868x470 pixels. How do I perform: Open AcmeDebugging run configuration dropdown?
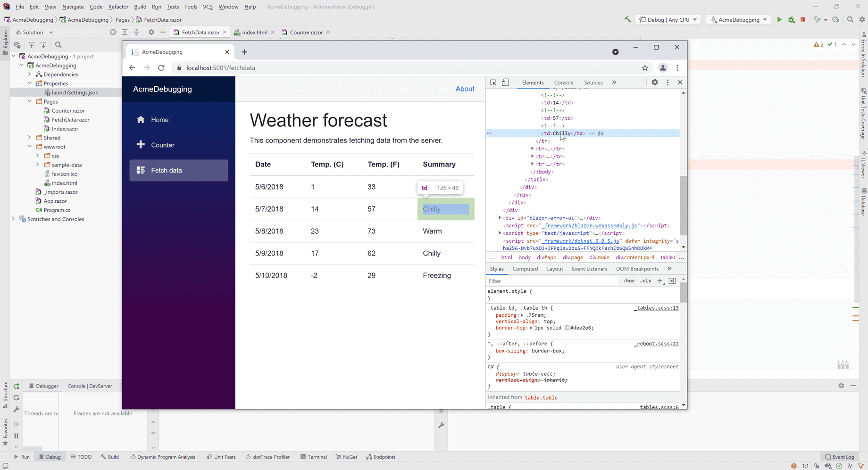tap(739, 19)
